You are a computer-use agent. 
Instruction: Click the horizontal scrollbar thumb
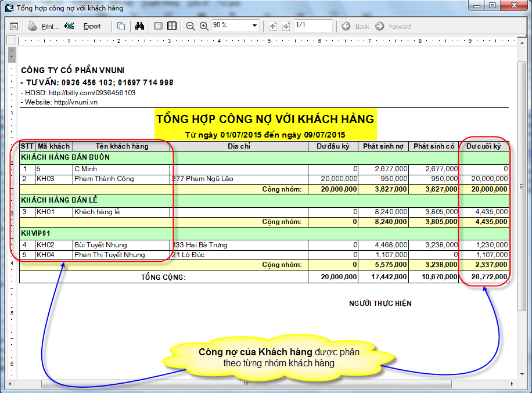click(x=247, y=384)
